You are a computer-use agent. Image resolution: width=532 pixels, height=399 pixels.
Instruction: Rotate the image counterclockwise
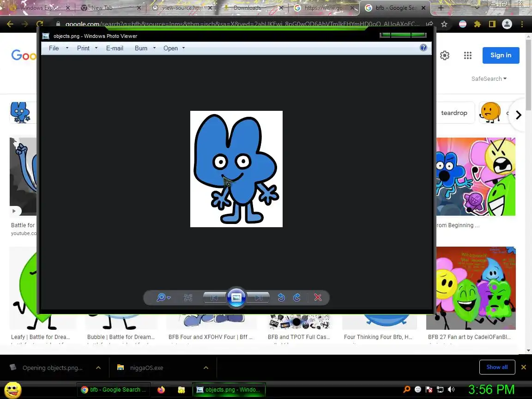(281, 297)
